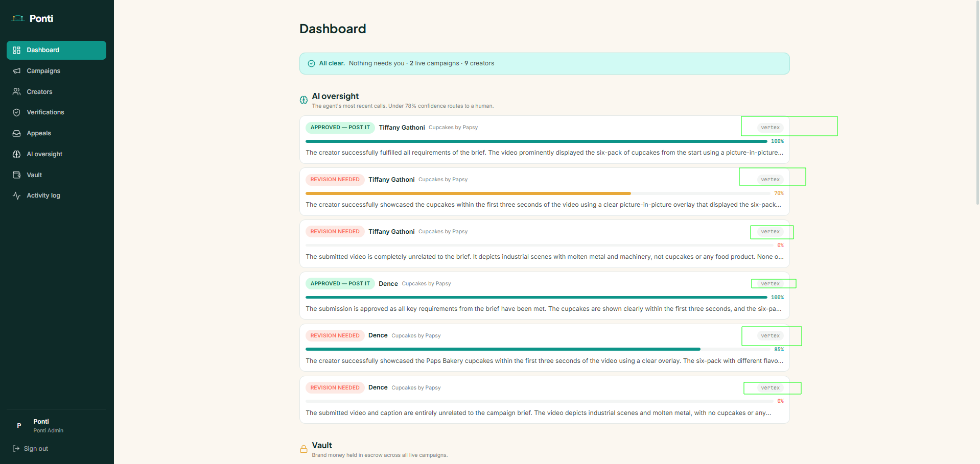Click the sidebar AI oversight brain icon
This screenshot has height=464, width=980.
pyautogui.click(x=17, y=154)
